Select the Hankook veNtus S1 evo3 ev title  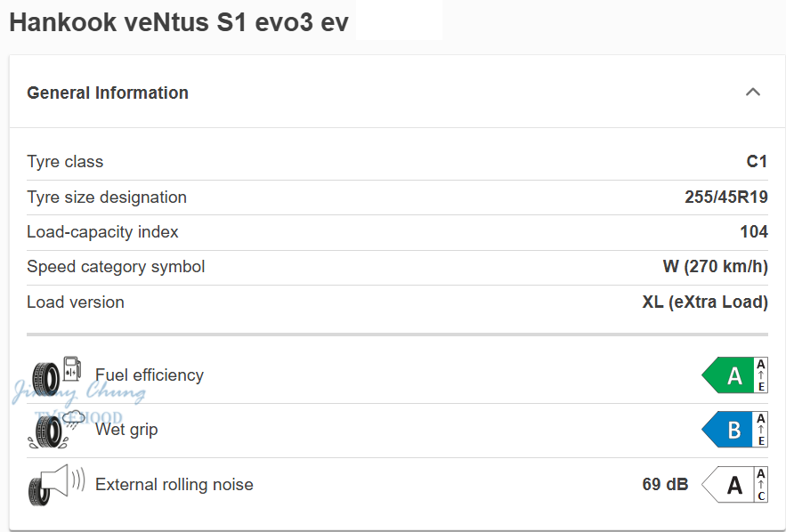pos(179,22)
